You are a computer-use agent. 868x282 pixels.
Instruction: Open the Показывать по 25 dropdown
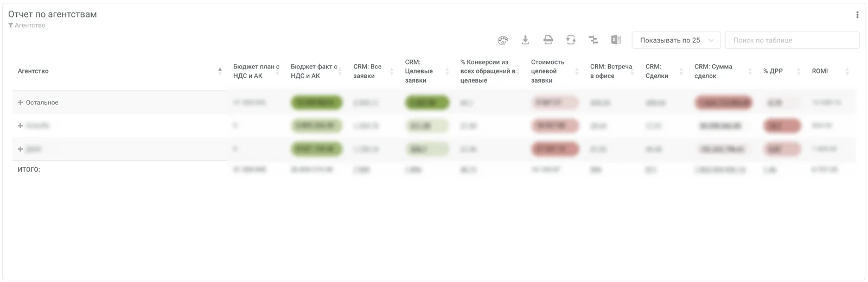pyautogui.click(x=676, y=40)
